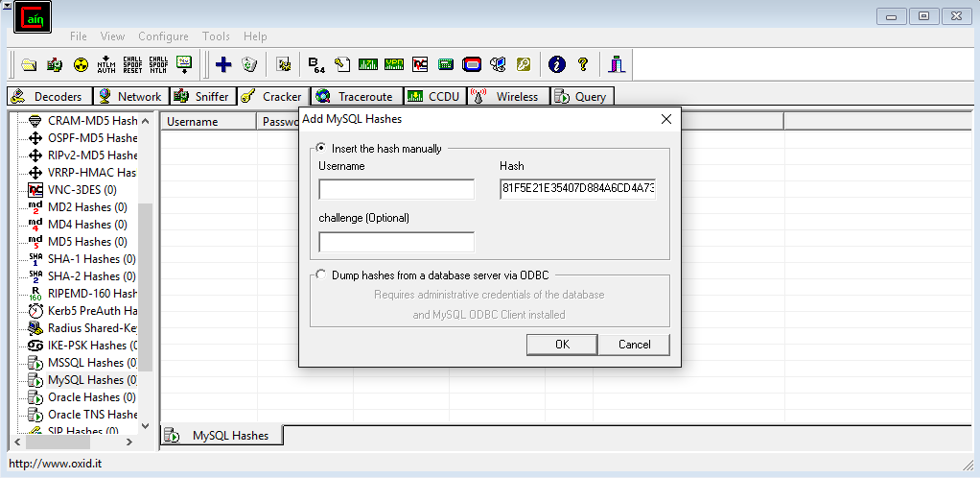Select 'Insert the hash manually' radio button
This screenshot has height=478, width=980.
click(x=320, y=148)
